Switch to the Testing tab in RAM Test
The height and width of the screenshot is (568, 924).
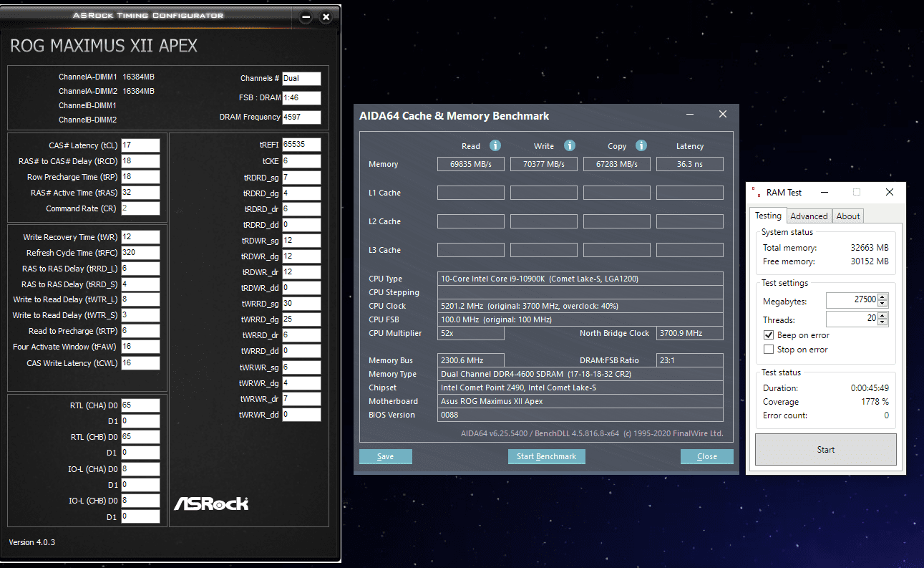click(x=768, y=215)
